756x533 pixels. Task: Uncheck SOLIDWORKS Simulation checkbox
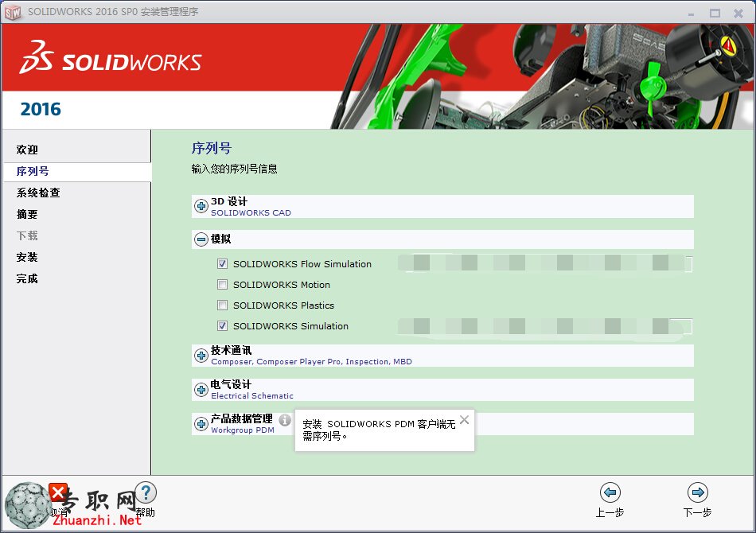tap(222, 326)
